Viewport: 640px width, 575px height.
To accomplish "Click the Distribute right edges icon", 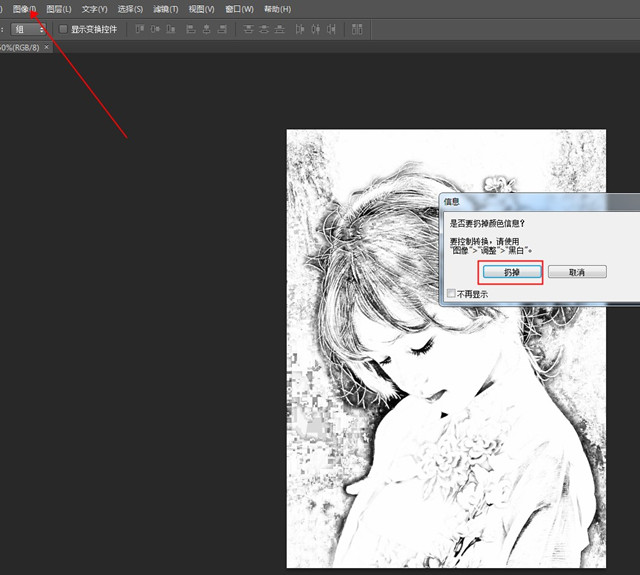I will tap(332, 29).
